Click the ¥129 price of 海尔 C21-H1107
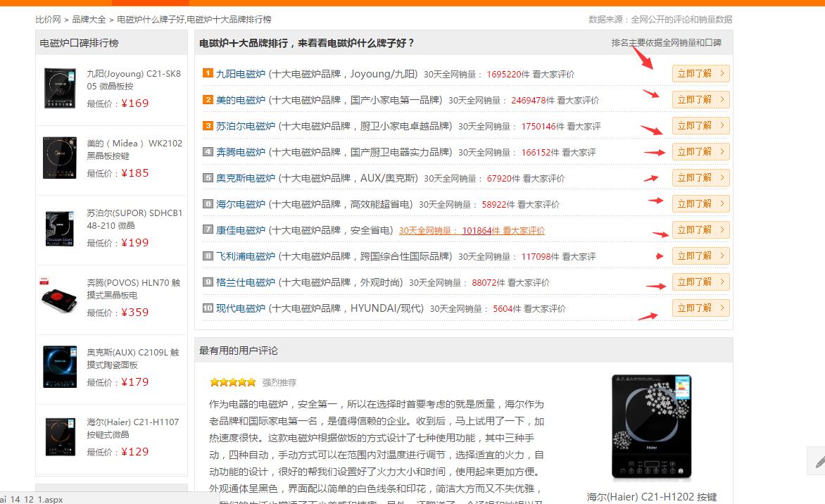Screen dimensions: 825x504 135,452
